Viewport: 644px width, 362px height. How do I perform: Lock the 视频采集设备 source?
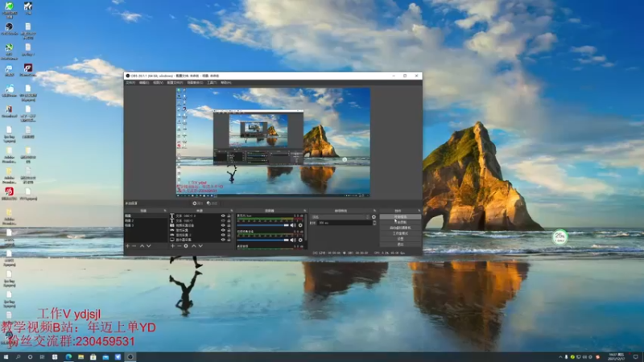pyautogui.click(x=229, y=225)
